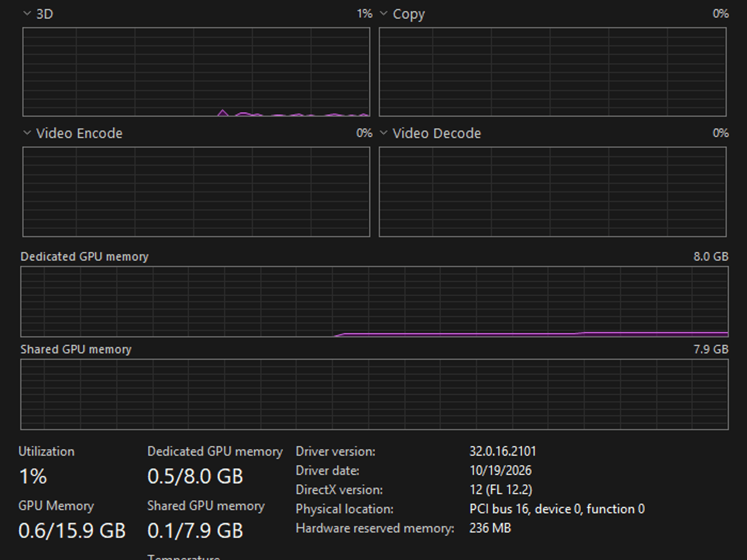Open the Video Decode engine dropdown
Viewport: 747px width, 560px height.
tap(383, 133)
